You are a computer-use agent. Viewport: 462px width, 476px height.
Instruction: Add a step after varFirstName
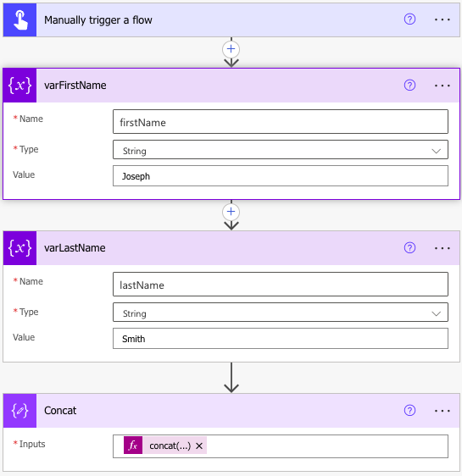point(231,212)
